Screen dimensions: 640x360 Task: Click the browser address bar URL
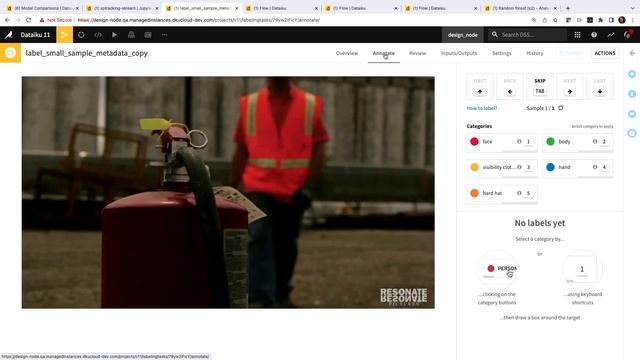198,20
